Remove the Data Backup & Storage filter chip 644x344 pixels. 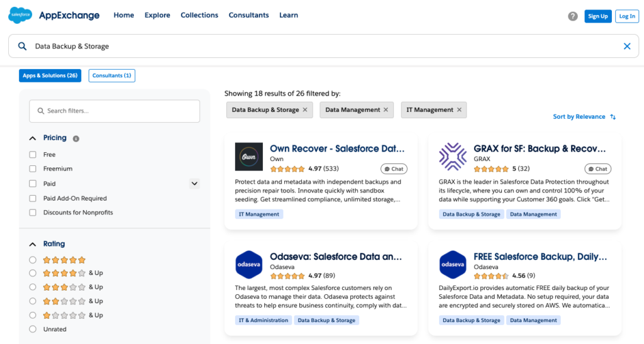pos(305,110)
